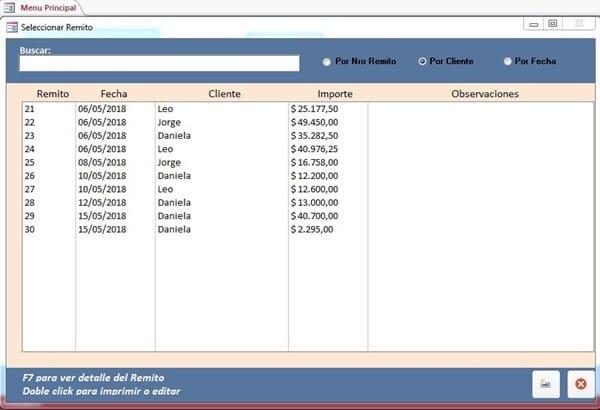Click the Seleccionar Remito window title icon
Viewport: 600px width, 410px height.
pyautogui.click(x=11, y=27)
